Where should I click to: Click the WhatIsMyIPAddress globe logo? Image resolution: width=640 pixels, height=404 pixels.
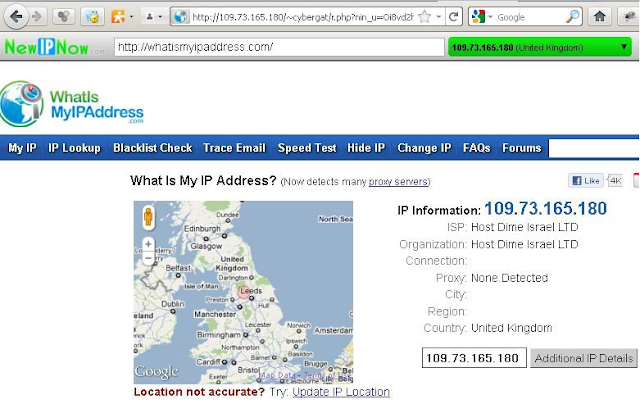point(21,103)
